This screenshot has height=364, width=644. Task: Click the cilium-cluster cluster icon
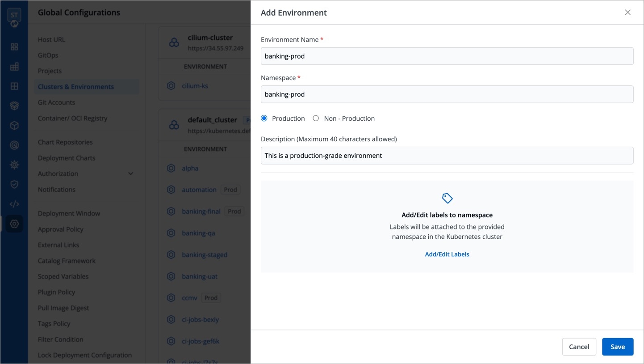click(174, 42)
